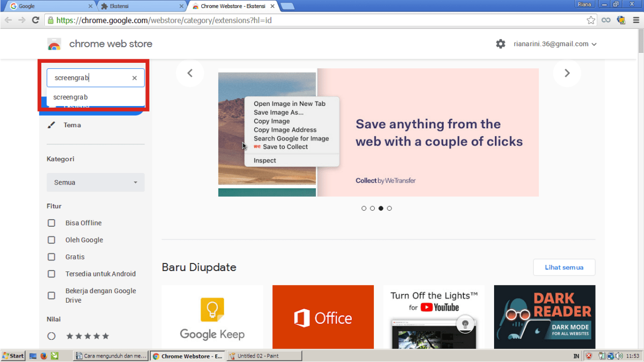The height and width of the screenshot is (362, 644).
Task: Click the power plug tray icon
Action: point(602,356)
